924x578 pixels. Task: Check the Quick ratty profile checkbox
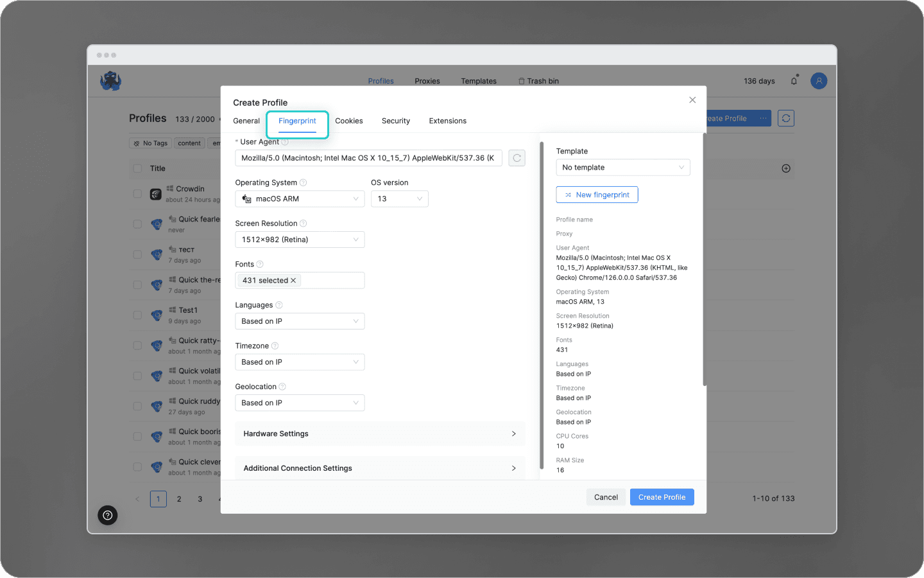tap(137, 346)
